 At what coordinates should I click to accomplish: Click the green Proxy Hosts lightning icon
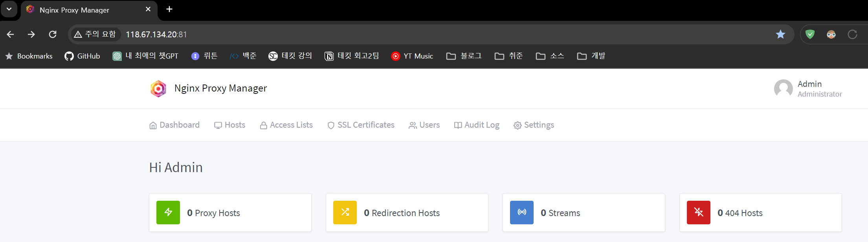tap(168, 213)
